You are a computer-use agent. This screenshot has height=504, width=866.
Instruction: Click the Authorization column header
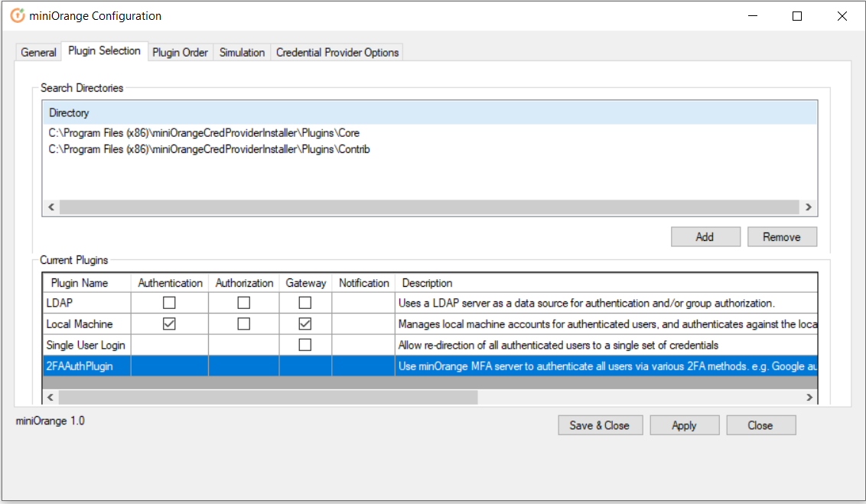244,283
